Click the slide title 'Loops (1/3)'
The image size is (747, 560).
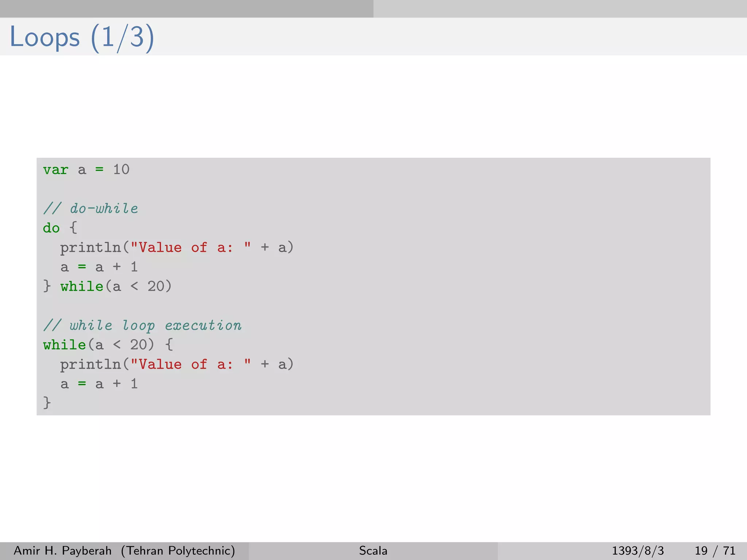click(82, 37)
